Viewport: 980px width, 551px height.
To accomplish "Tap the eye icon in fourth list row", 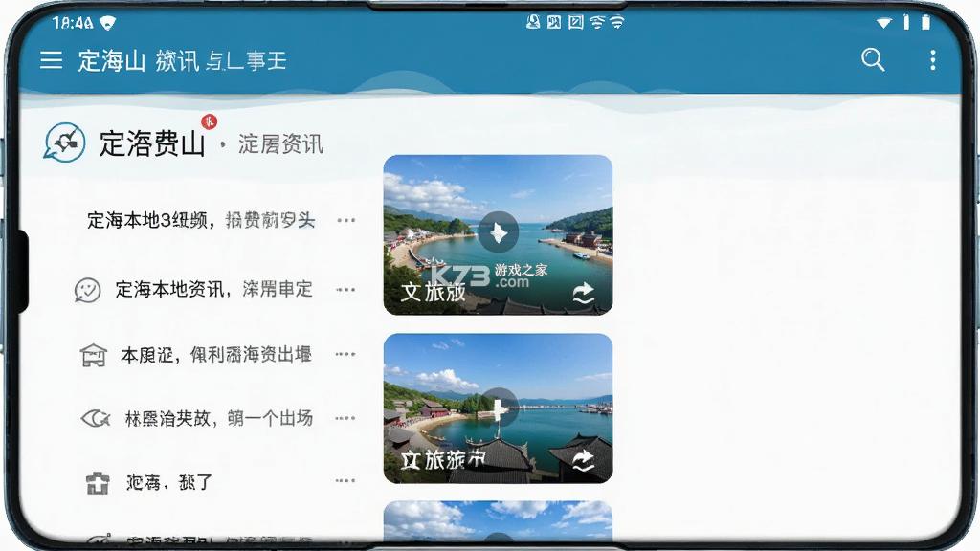I will [x=96, y=418].
